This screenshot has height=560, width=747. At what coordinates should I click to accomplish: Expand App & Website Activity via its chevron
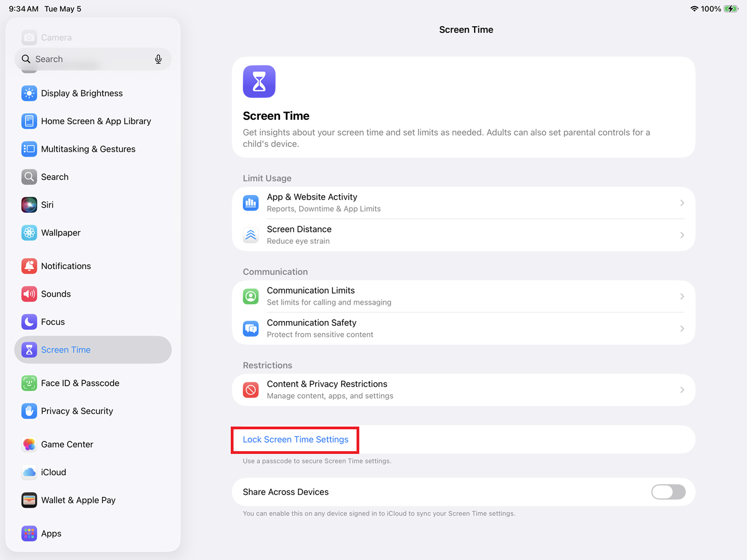click(682, 203)
